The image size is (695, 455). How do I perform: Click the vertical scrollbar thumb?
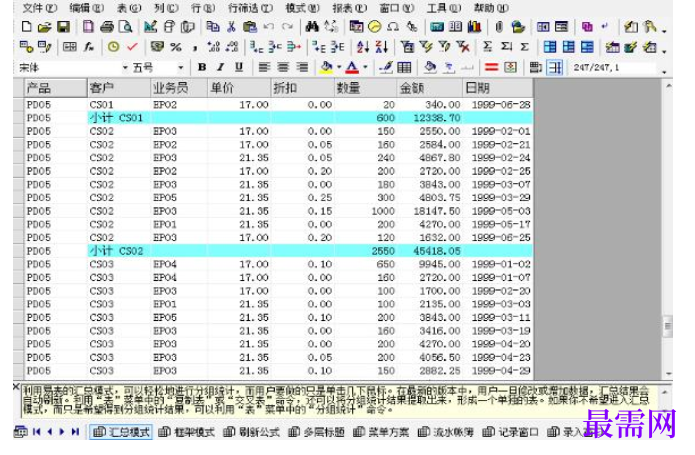click(668, 327)
